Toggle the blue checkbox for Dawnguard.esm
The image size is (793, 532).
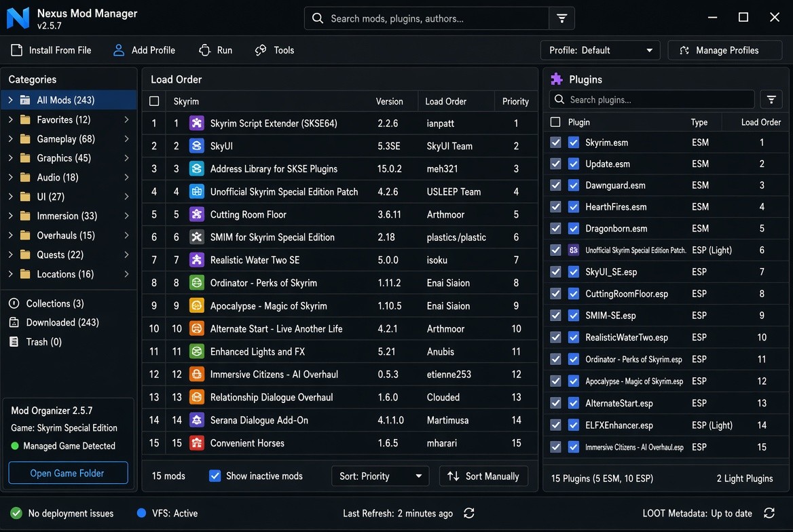[x=574, y=185]
